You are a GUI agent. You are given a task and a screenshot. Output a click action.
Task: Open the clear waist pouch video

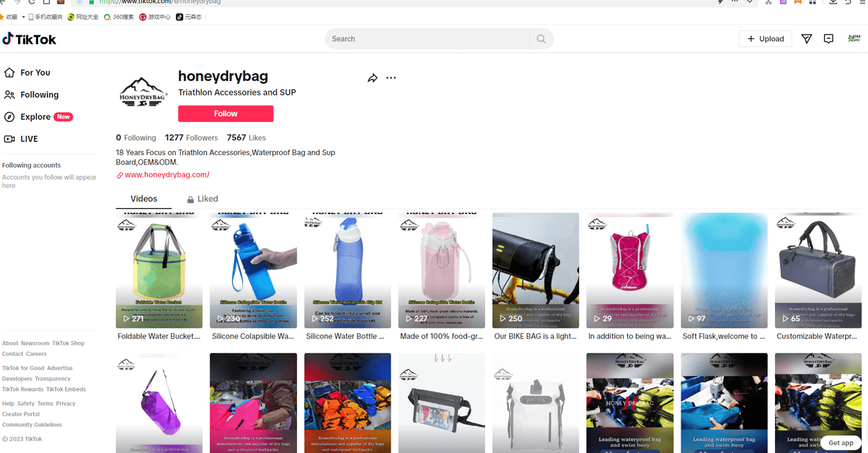[x=442, y=403]
